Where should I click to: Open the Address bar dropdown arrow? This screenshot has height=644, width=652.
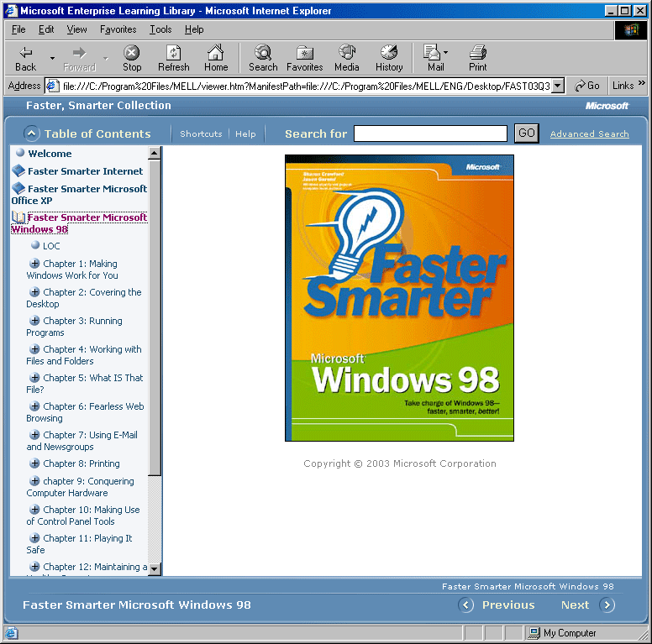coord(558,86)
